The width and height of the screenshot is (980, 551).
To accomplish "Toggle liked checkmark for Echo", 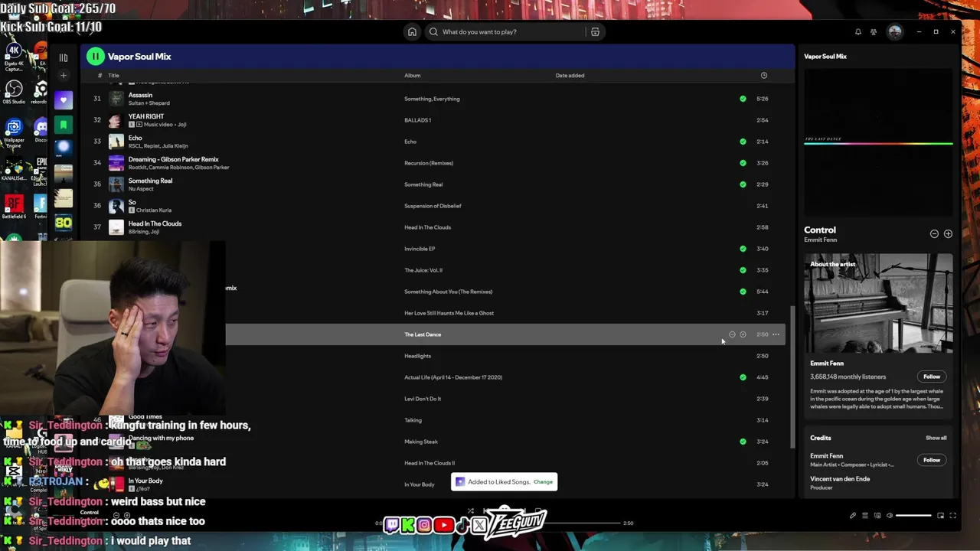I will (743, 142).
